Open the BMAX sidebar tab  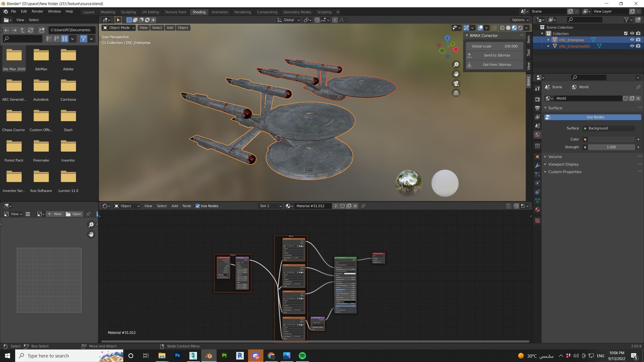pos(529,81)
